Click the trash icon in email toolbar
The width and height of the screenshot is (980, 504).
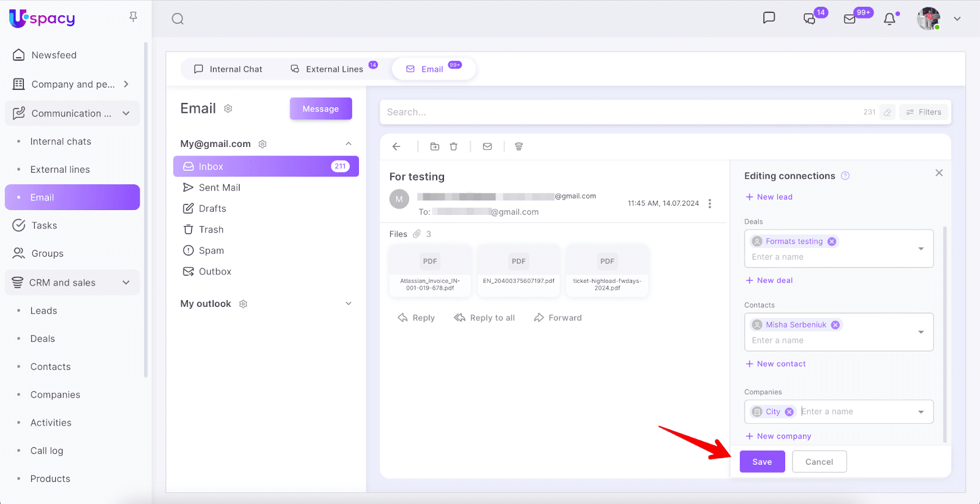click(x=453, y=146)
